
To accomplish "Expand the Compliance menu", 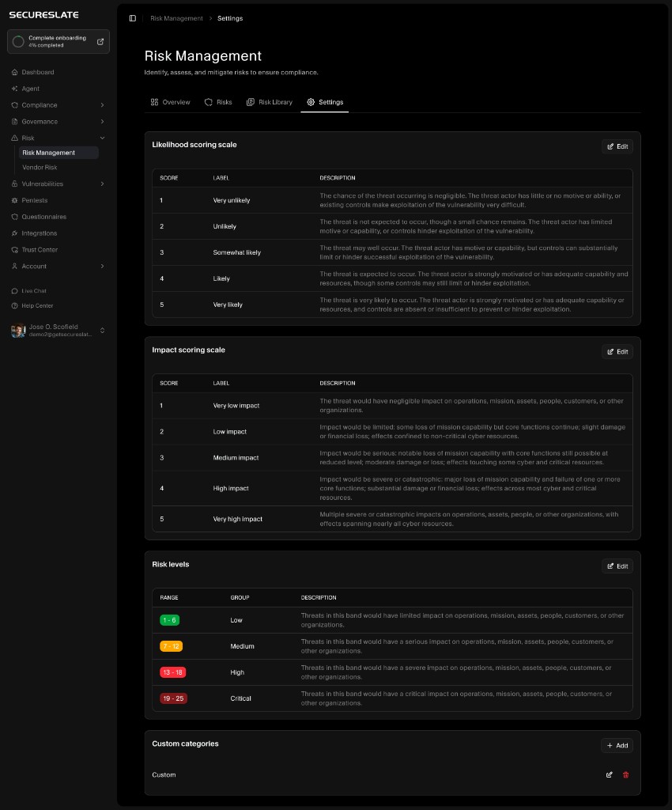I will click(102, 104).
